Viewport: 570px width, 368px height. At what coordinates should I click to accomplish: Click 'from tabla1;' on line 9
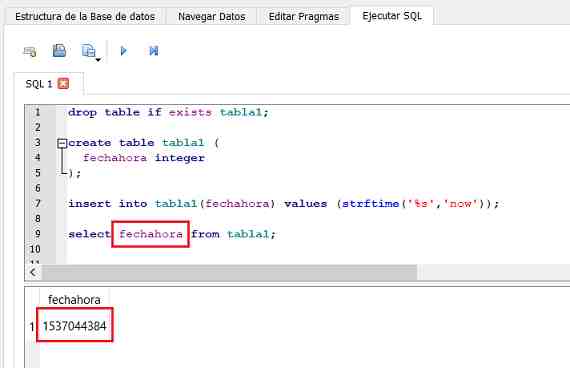pyautogui.click(x=233, y=234)
